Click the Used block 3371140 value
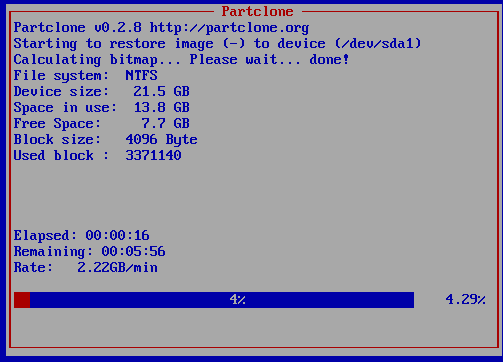503x362 pixels. pyautogui.click(x=153, y=156)
